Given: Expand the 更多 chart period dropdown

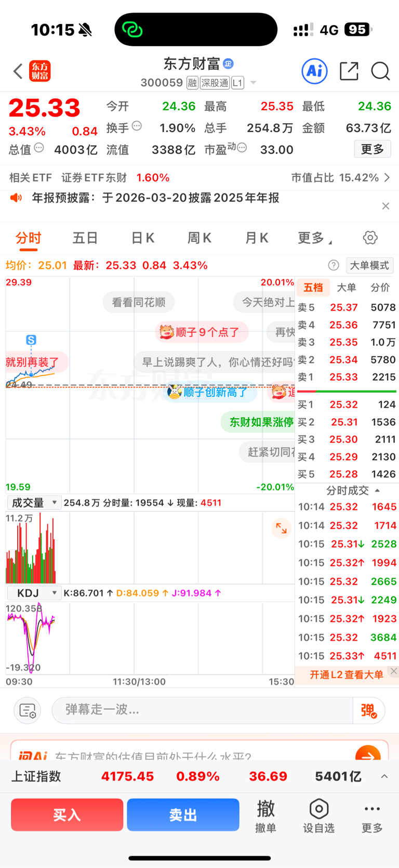Looking at the screenshot, I should pyautogui.click(x=314, y=238).
